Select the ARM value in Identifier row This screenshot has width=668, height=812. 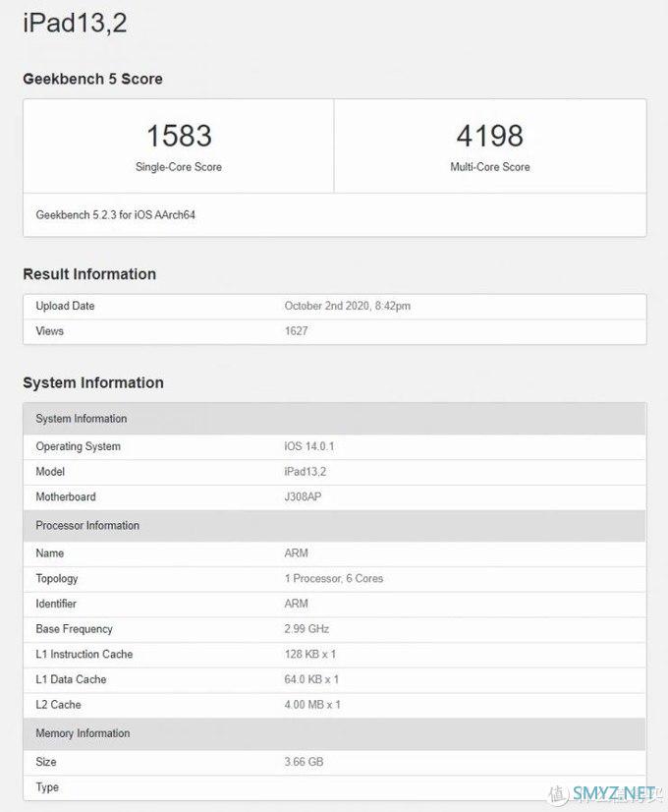(296, 604)
